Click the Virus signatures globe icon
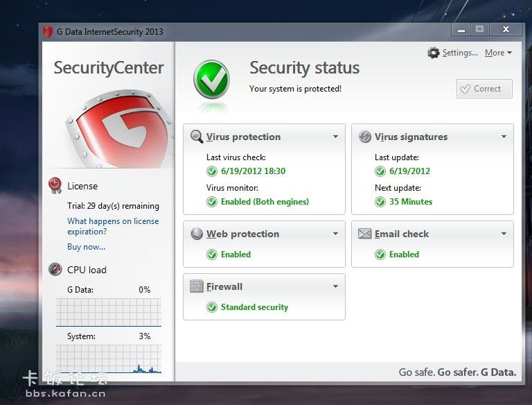This screenshot has height=405, width=532. coord(365,137)
